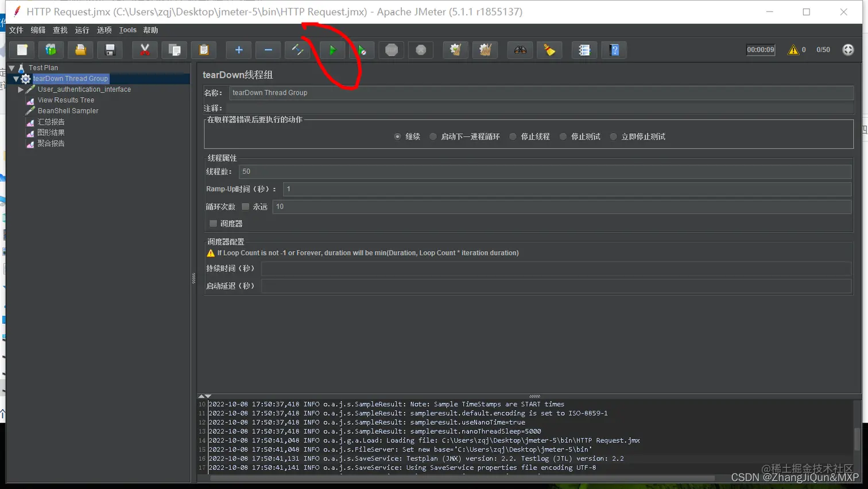Select View Results Tree item
868x489 pixels.
(x=66, y=100)
